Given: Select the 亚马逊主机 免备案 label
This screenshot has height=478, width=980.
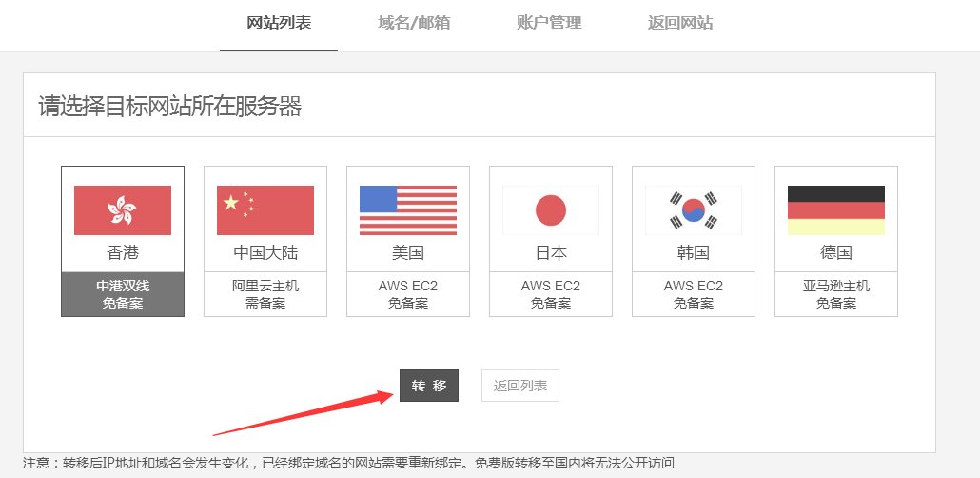Looking at the screenshot, I should [836, 294].
